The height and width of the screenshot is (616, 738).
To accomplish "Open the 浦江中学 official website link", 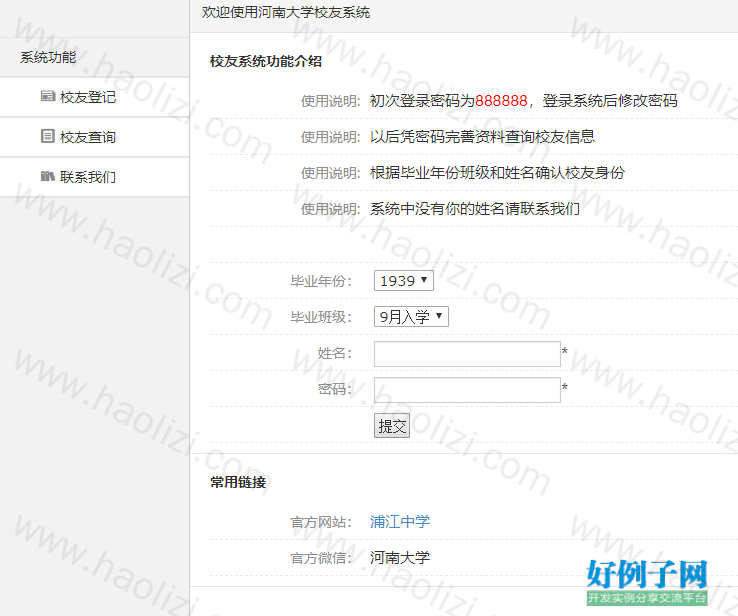I will coord(400,522).
